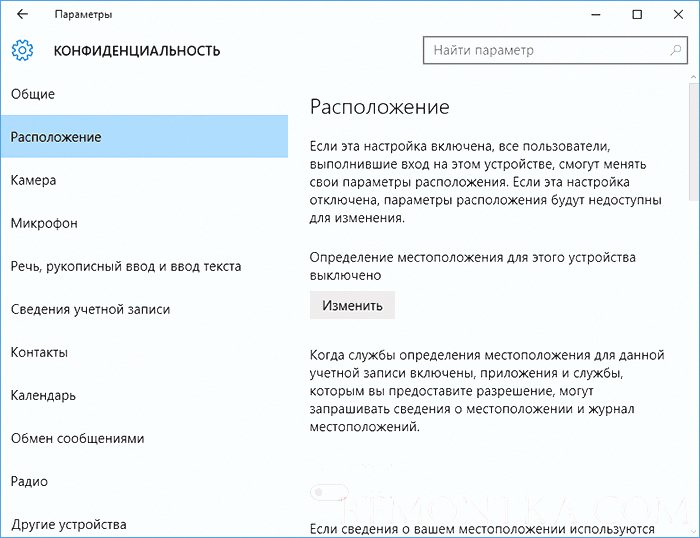Click 'Определение местоположения для этого устройства' text
Viewport: 700px width, 538px height.
click(x=473, y=258)
